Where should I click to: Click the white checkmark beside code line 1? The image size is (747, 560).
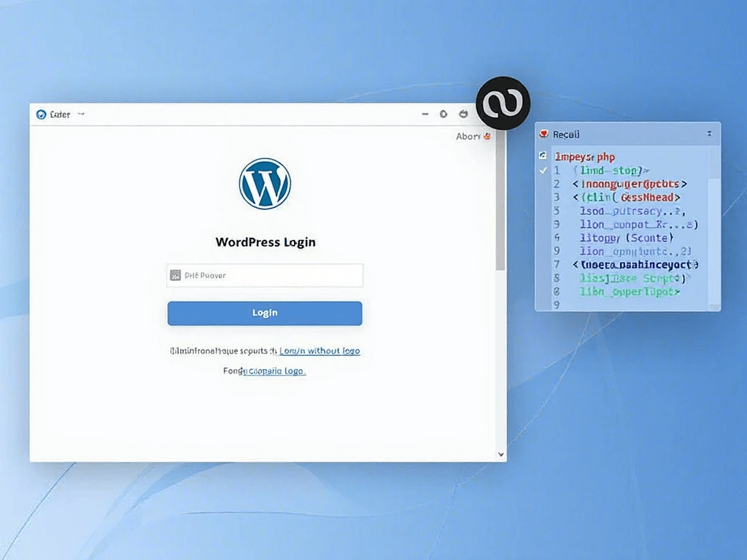tap(543, 170)
